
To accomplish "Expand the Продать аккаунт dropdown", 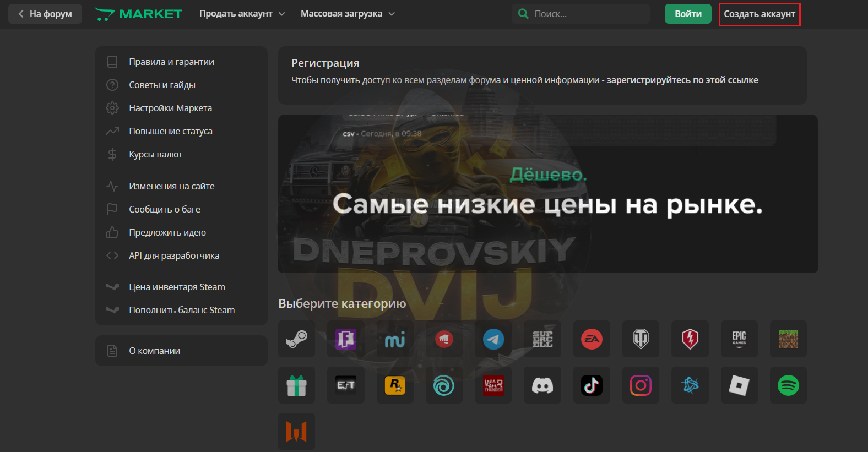I will [242, 14].
